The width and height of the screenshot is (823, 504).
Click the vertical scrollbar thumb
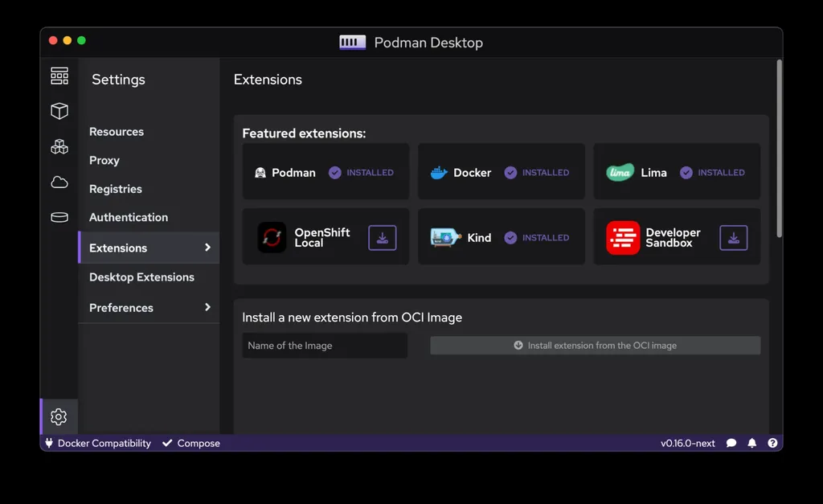780,149
